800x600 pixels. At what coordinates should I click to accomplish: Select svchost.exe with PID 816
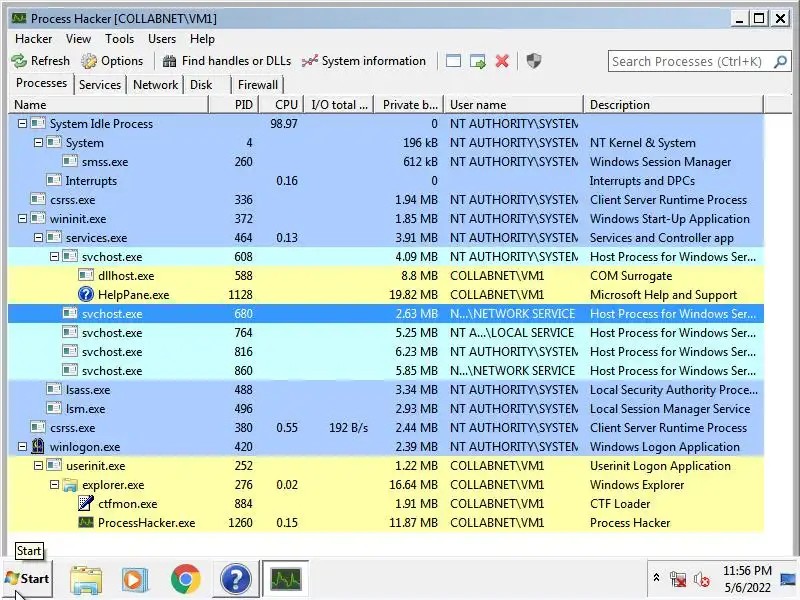386,352
